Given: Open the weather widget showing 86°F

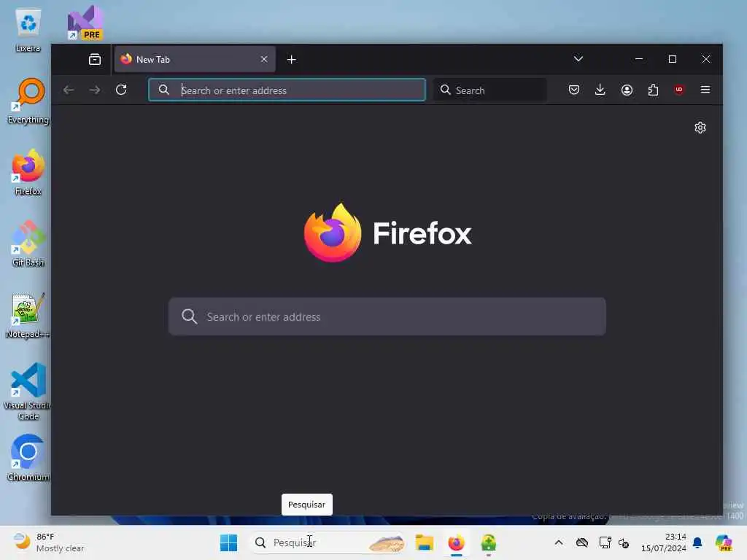Looking at the screenshot, I should (x=49, y=542).
